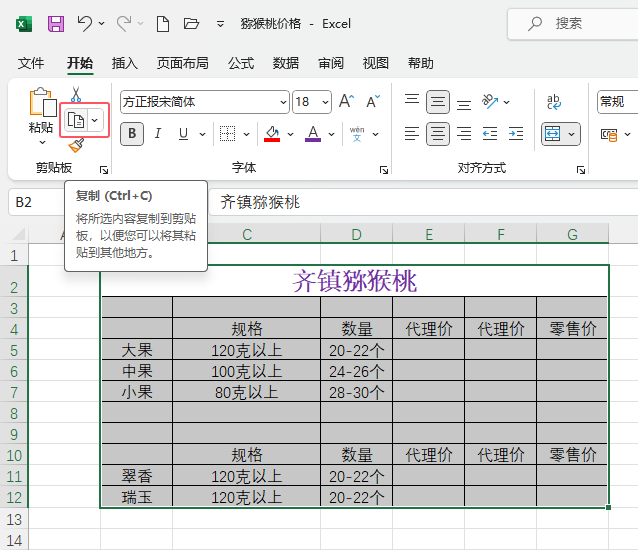Viewport: 638px width, 550px height.
Task: Open font color palette dropdown
Action: (x=332, y=134)
